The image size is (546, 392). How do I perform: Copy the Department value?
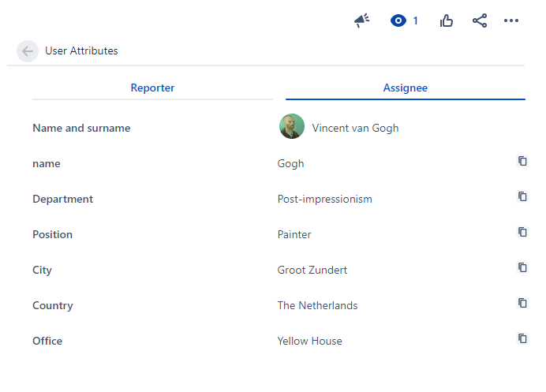coord(522,196)
